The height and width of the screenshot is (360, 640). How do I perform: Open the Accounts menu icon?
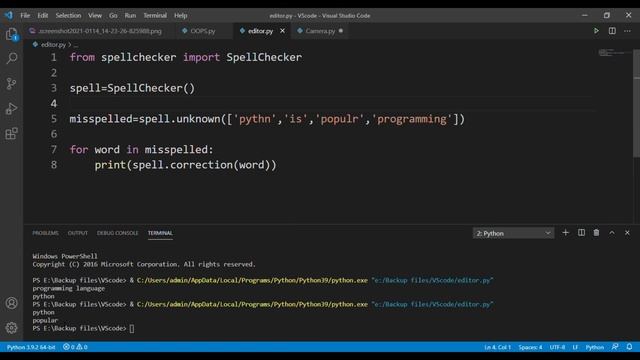[11, 303]
